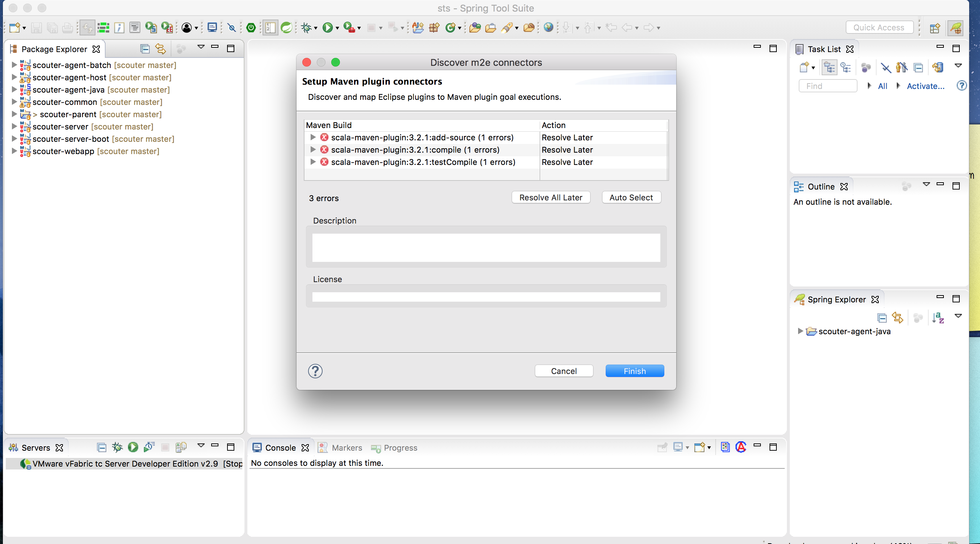Screen dimensions: 980x544
Task: Type a query in the Task List Find field
Action: [828, 86]
